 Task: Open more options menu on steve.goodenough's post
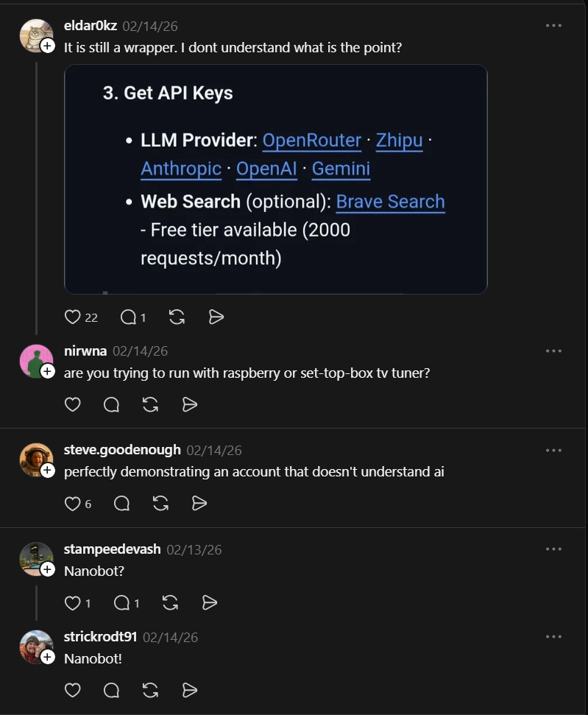click(553, 450)
